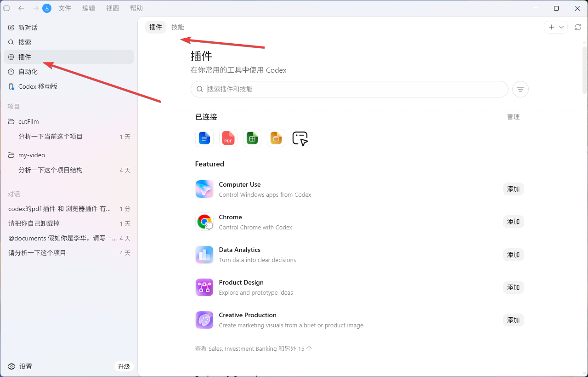Open the @documents 假如你是李华 conversation
Image resolution: width=588 pixels, height=377 pixels.
[69, 238]
